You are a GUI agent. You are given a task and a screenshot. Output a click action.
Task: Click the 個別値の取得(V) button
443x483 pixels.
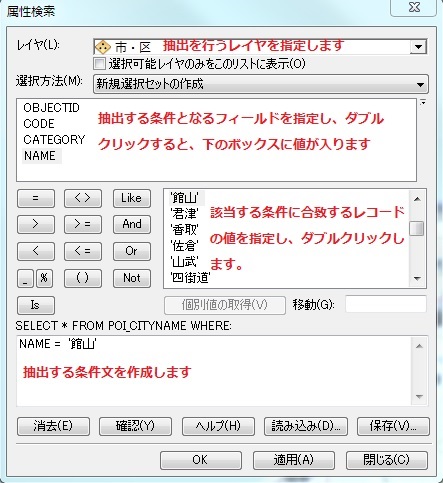(x=225, y=305)
